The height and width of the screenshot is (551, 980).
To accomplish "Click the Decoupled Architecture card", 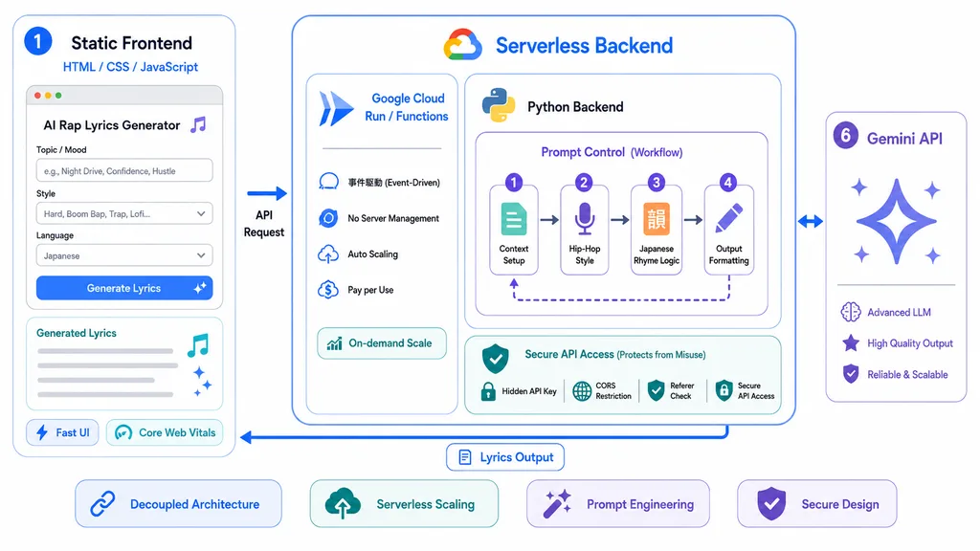I will tap(179, 503).
